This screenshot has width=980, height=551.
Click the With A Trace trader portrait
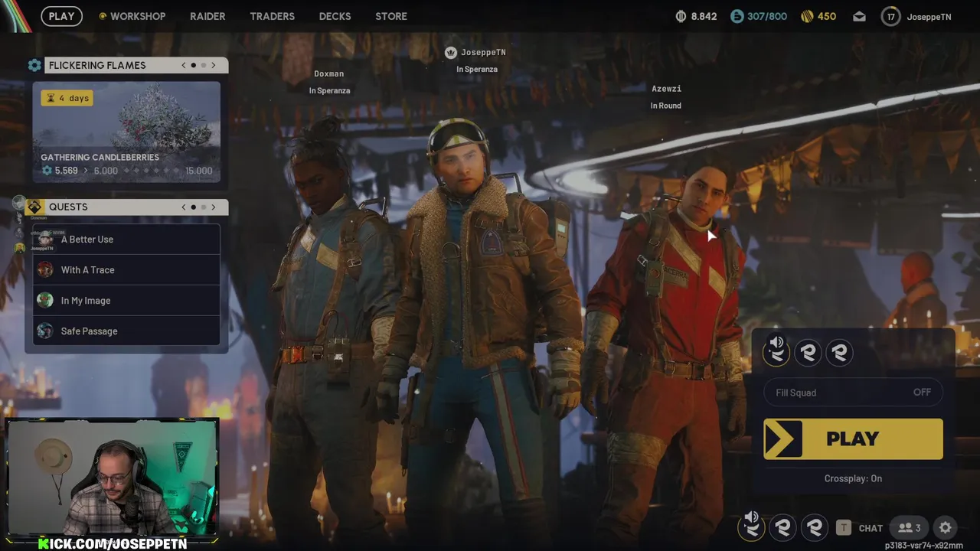pyautogui.click(x=45, y=270)
